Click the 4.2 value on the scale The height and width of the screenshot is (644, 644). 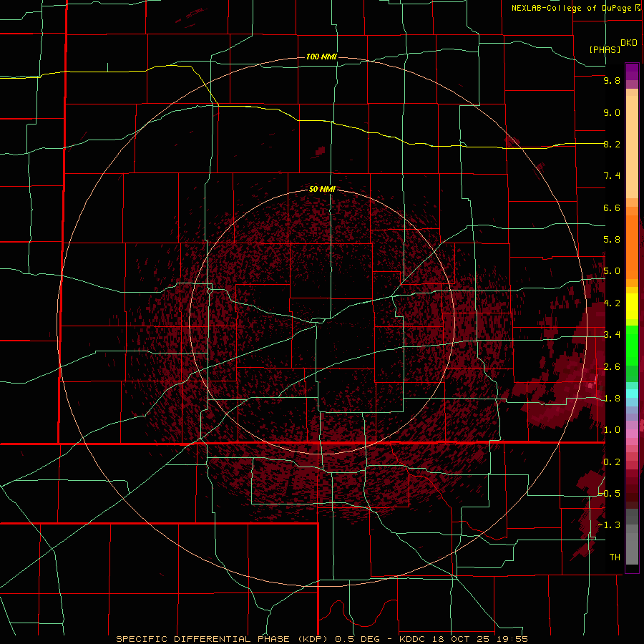(x=612, y=303)
